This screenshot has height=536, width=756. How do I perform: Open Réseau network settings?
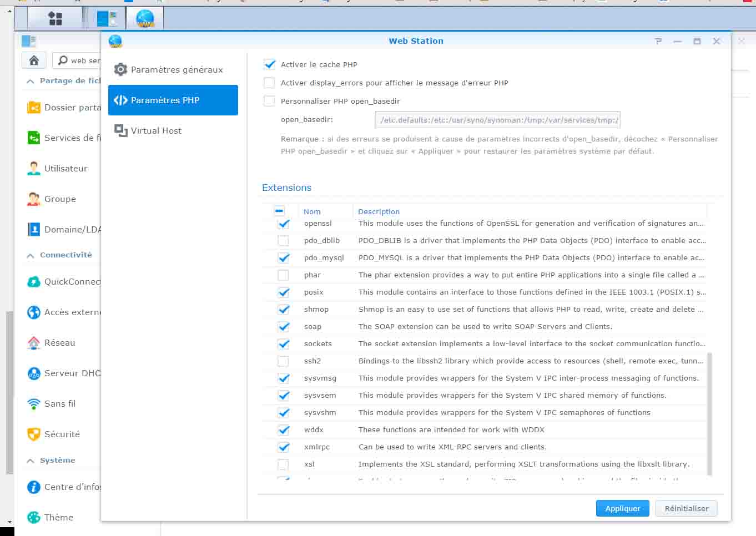(59, 343)
